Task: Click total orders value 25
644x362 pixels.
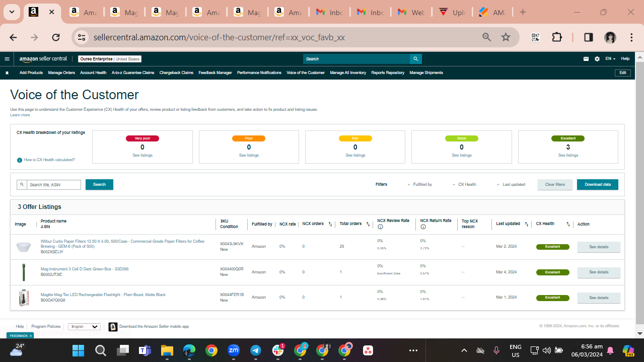Action: (x=342, y=247)
